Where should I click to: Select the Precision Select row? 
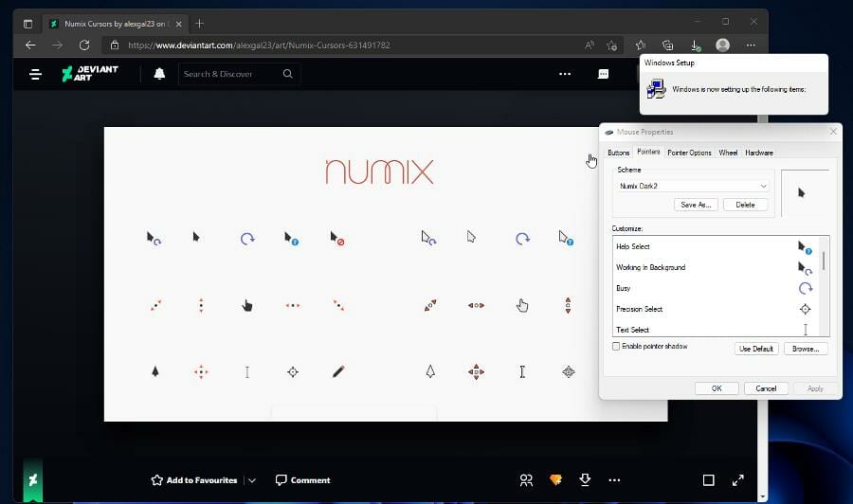(x=717, y=309)
